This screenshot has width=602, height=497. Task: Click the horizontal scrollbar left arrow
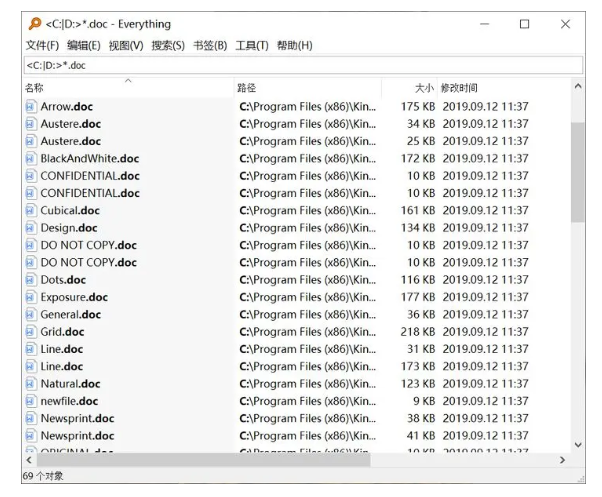29,460
